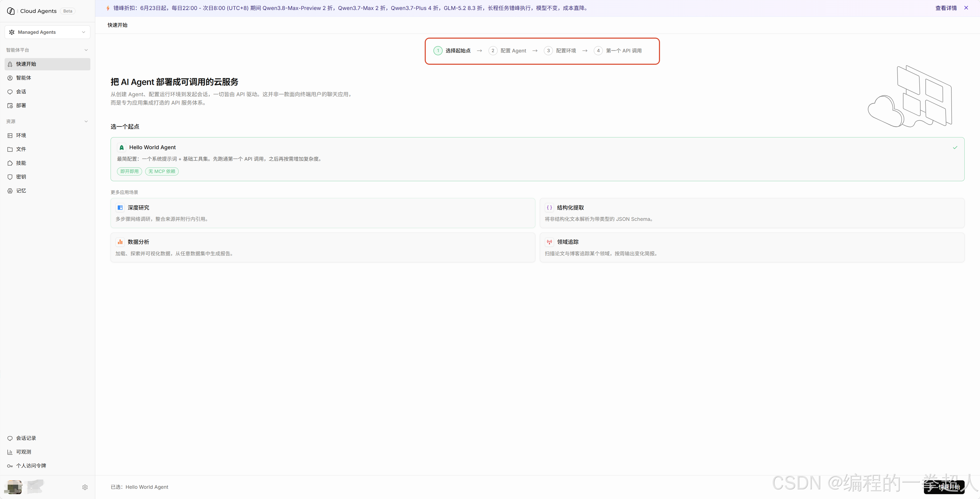Collapse the 智能体平台 sidebar section
The width and height of the screenshot is (980, 499).
[86, 50]
